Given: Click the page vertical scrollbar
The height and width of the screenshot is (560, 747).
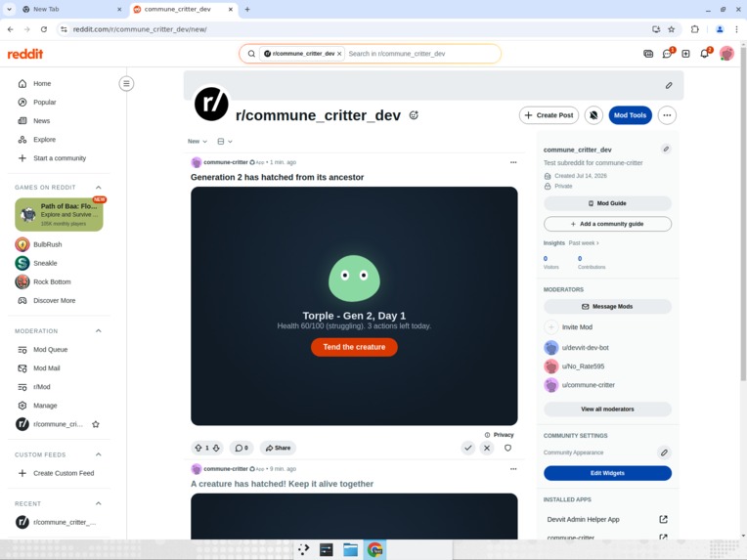Looking at the screenshot, I should [743, 214].
